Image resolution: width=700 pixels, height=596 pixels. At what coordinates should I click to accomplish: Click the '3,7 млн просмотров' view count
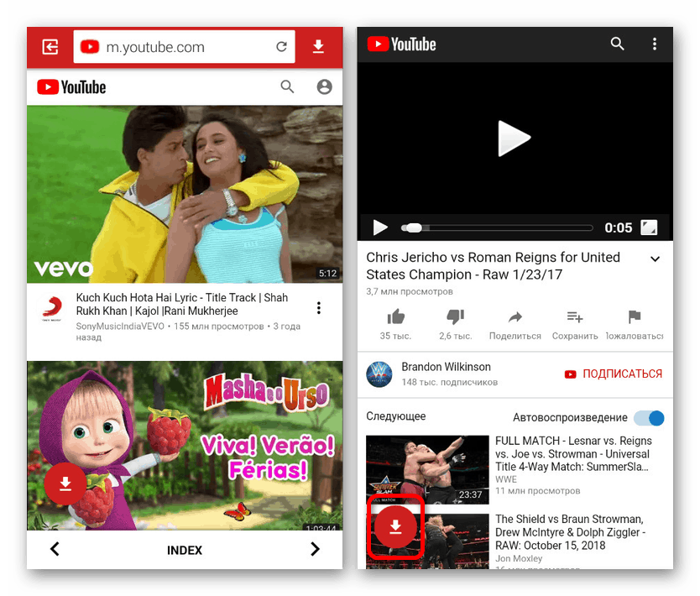[x=410, y=292]
